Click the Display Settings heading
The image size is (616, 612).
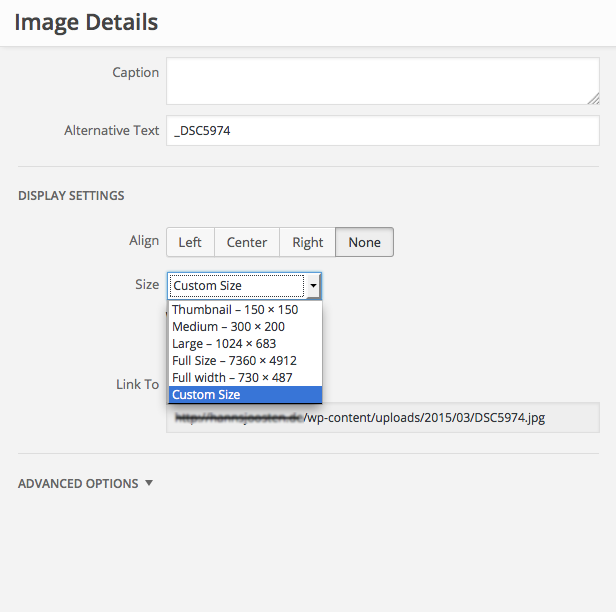pos(71,196)
